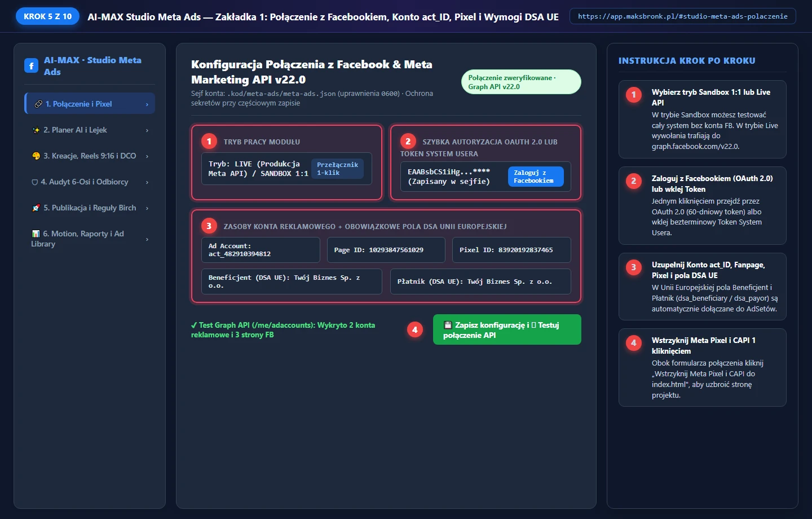Viewport: 812px width, 519px height.
Task: Click the sparkle icon beside Planer AI i Lejek
Action: (36, 130)
